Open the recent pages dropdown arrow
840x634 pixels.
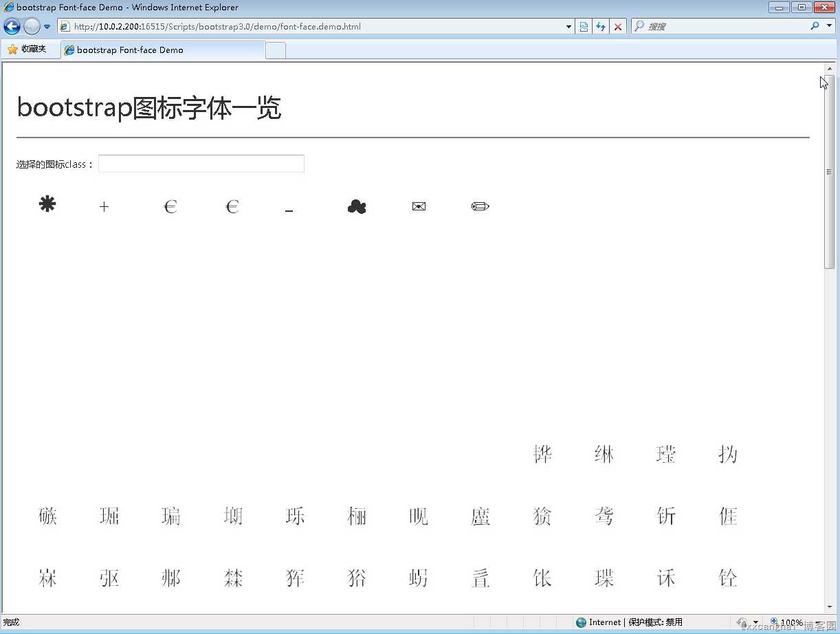[x=47, y=27]
